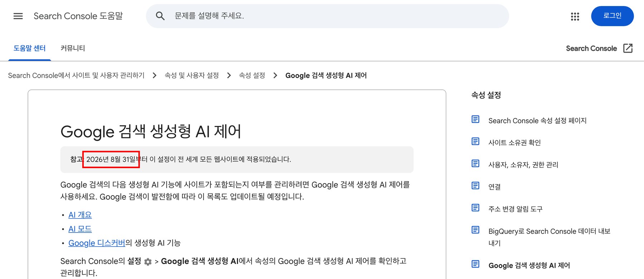Click the settings gear icon in the paragraph
The width and height of the screenshot is (644, 279).
pyautogui.click(x=148, y=262)
